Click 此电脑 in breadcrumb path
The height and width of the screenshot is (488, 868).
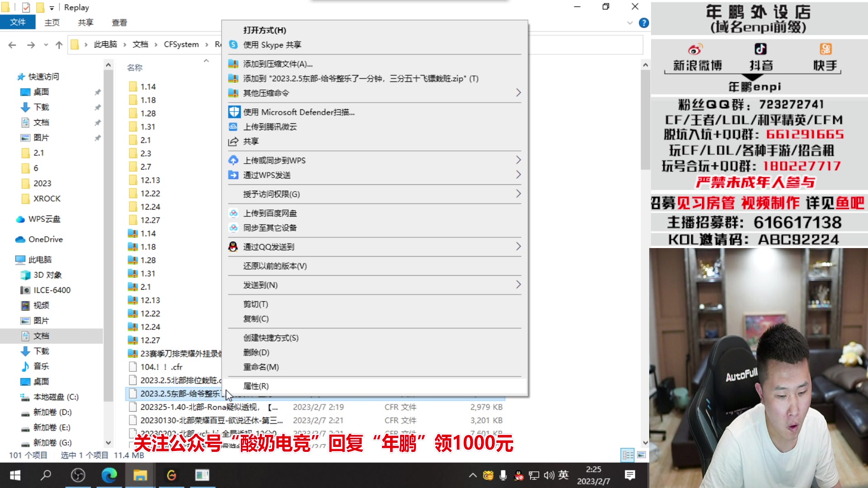tap(105, 44)
